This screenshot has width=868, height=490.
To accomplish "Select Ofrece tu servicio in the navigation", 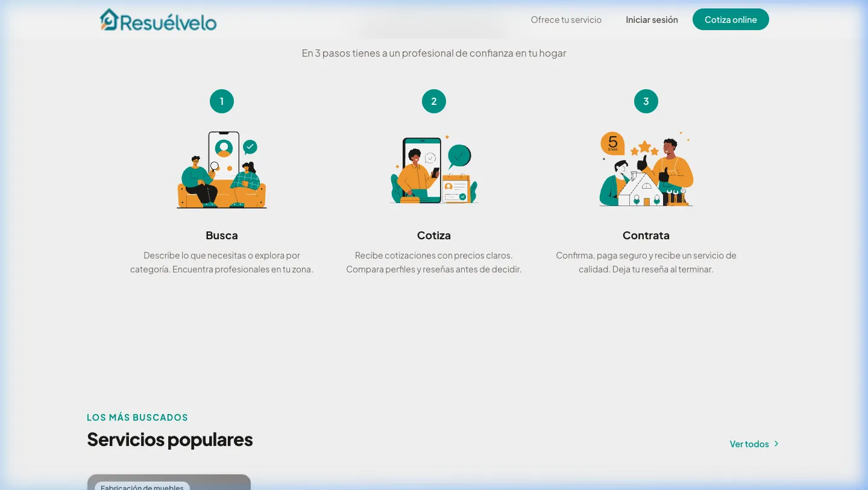I will coord(566,19).
